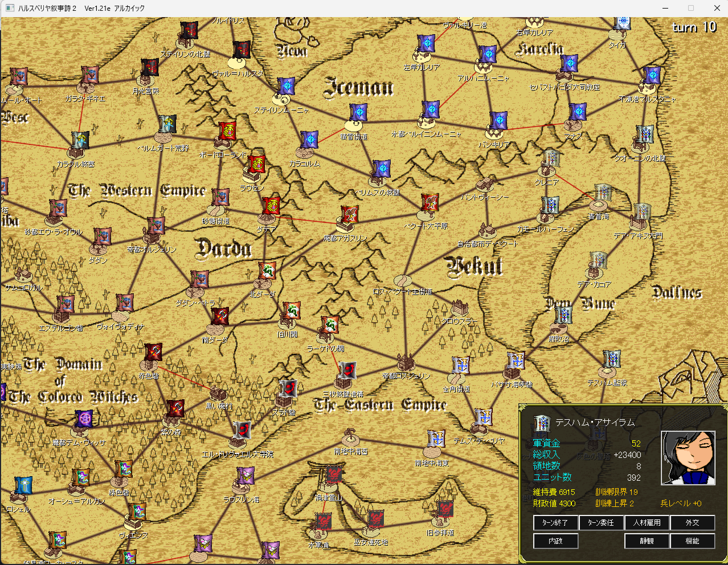Select the 南地中海東 territory flag

point(436,439)
